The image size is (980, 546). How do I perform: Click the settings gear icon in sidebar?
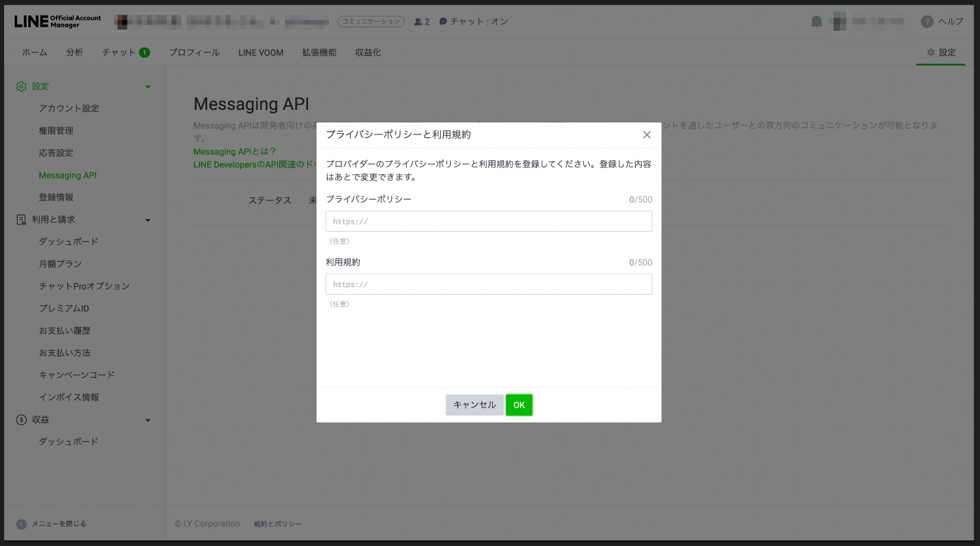(x=22, y=86)
